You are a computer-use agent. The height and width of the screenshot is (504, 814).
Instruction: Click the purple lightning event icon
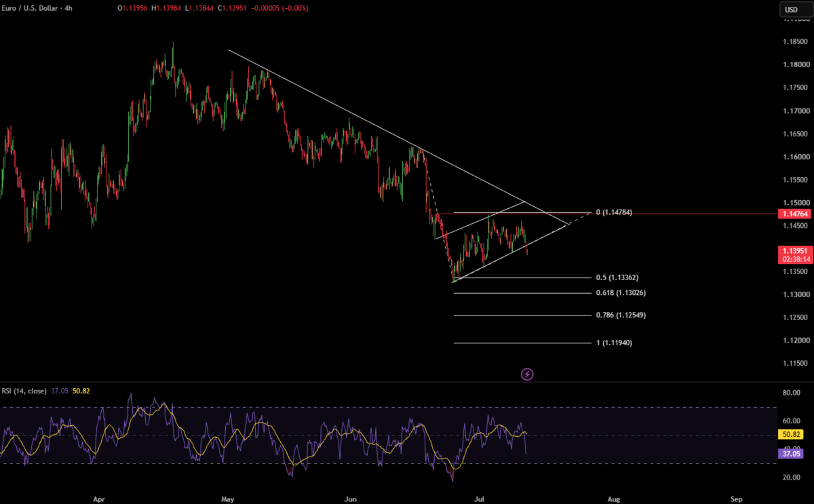tap(527, 374)
